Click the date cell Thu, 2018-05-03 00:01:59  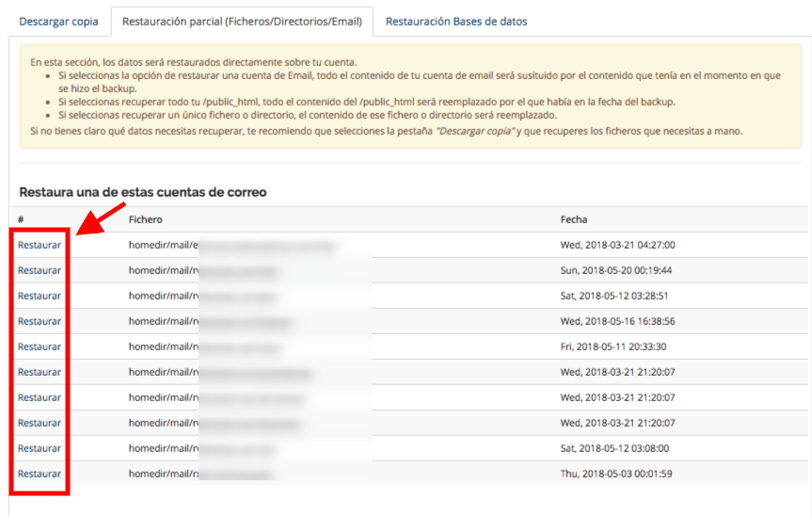pyautogui.click(x=616, y=474)
